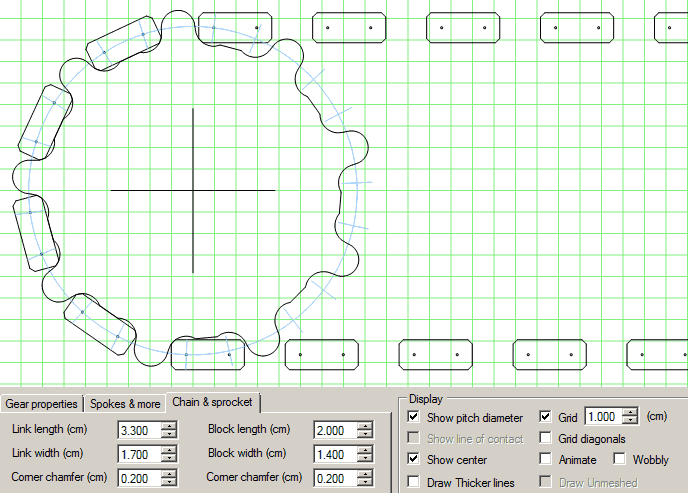Click the Link length value field
This screenshot has width=688, height=493.
pos(138,430)
